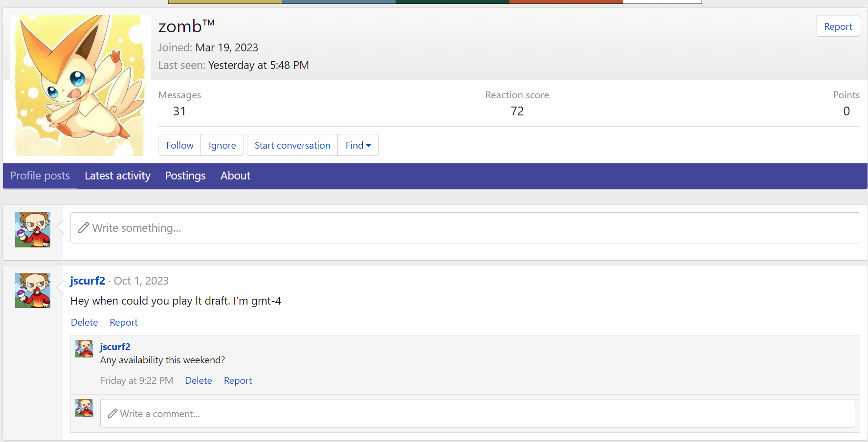Expand the Find dropdown menu

pos(358,145)
